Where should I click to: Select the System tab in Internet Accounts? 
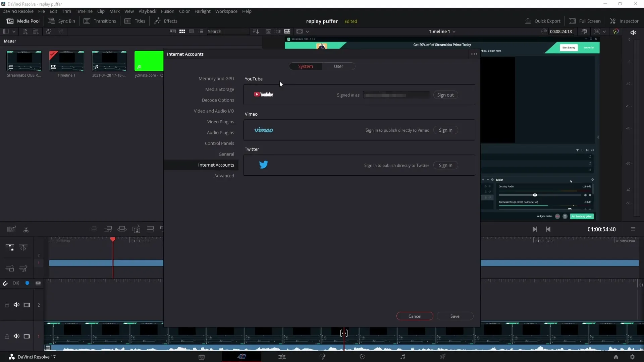click(x=305, y=66)
